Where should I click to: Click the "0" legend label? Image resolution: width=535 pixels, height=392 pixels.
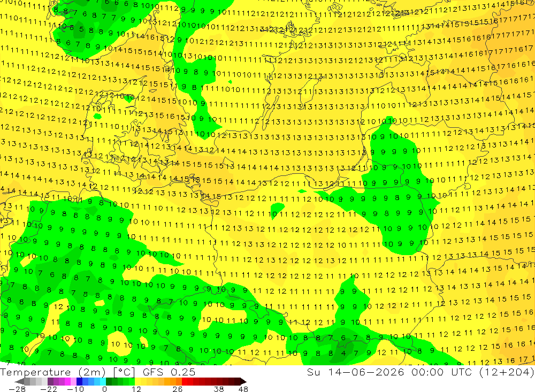(105, 389)
